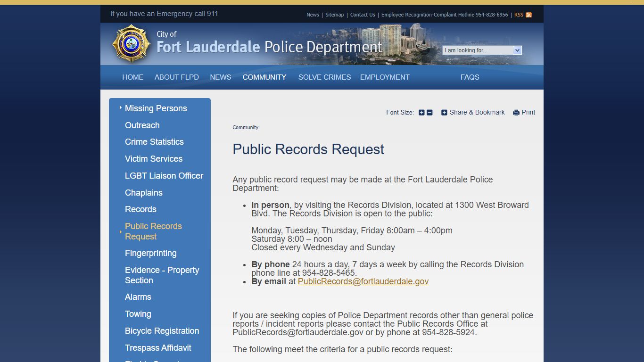
Task: Open LGBT Liaison Officer page
Action: [x=164, y=176]
